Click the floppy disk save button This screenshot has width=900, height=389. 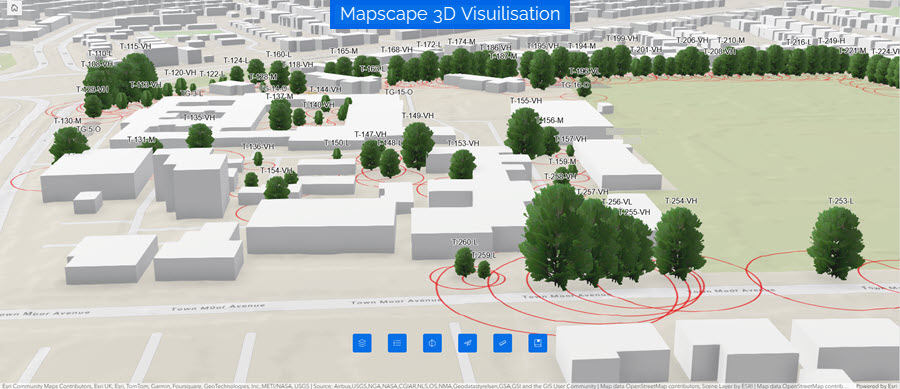[x=538, y=343]
